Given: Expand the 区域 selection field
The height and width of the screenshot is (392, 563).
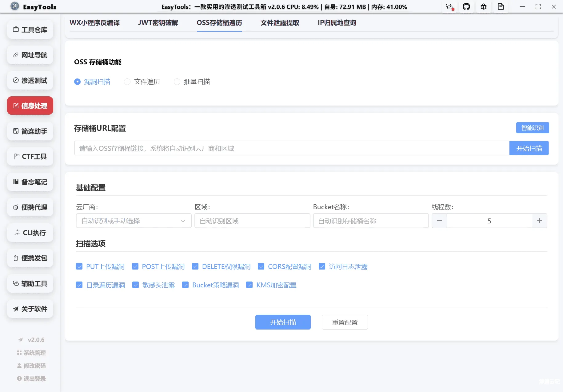Looking at the screenshot, I should click(252, 221).
